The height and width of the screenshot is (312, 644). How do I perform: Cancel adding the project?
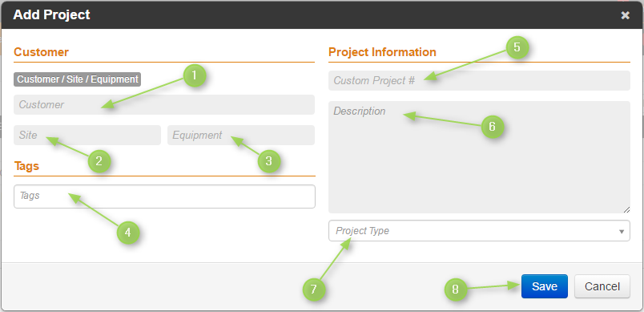pyautogui.click(x=602, y=286)
